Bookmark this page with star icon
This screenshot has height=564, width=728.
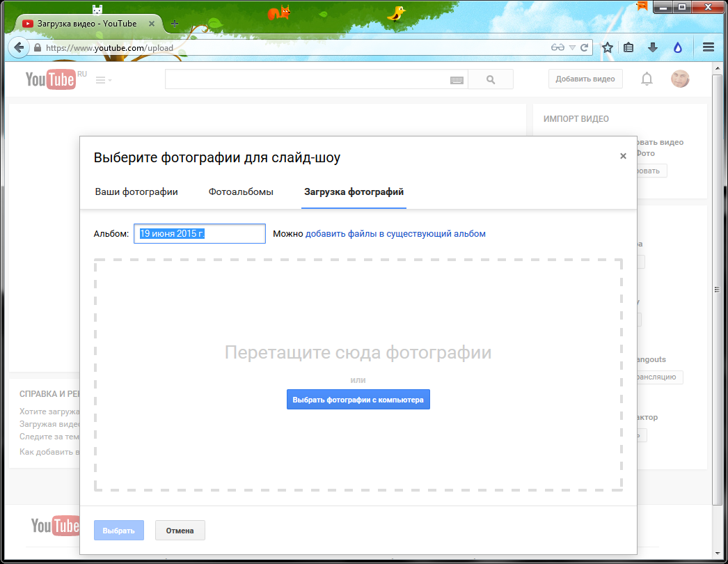608,47
